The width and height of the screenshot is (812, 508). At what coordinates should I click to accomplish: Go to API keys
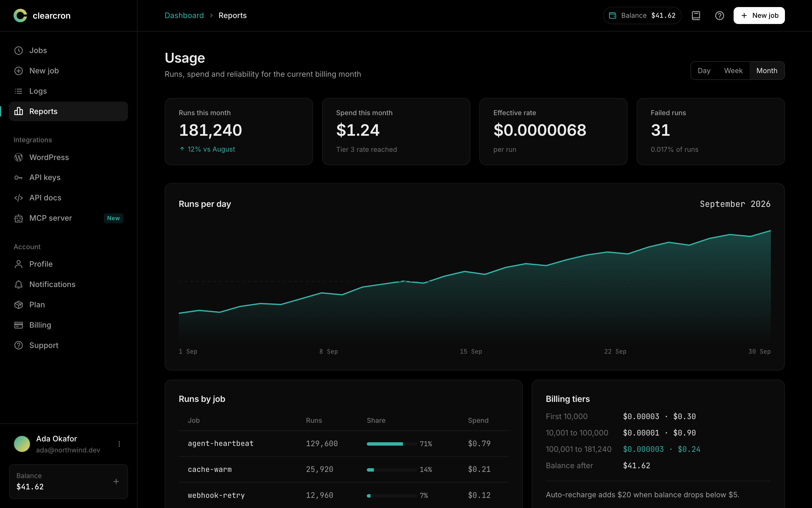(69, 178)
